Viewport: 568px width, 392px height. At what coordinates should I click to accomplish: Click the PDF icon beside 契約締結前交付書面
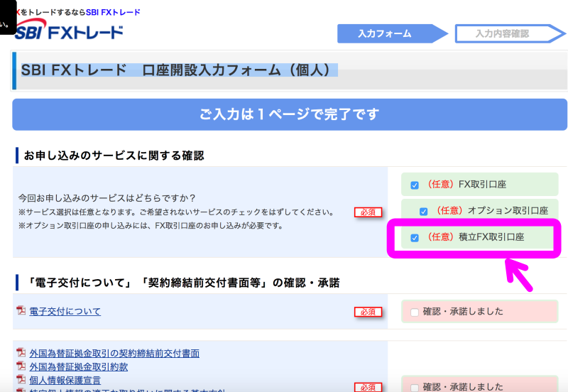coord(21,352)
